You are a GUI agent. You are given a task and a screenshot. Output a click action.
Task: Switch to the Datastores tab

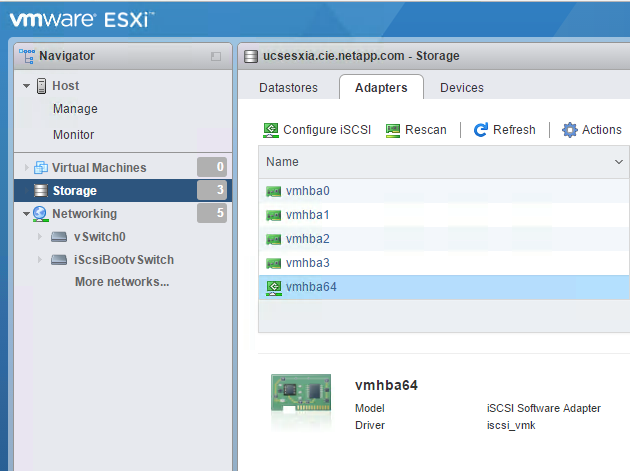(x=288, y=88)
